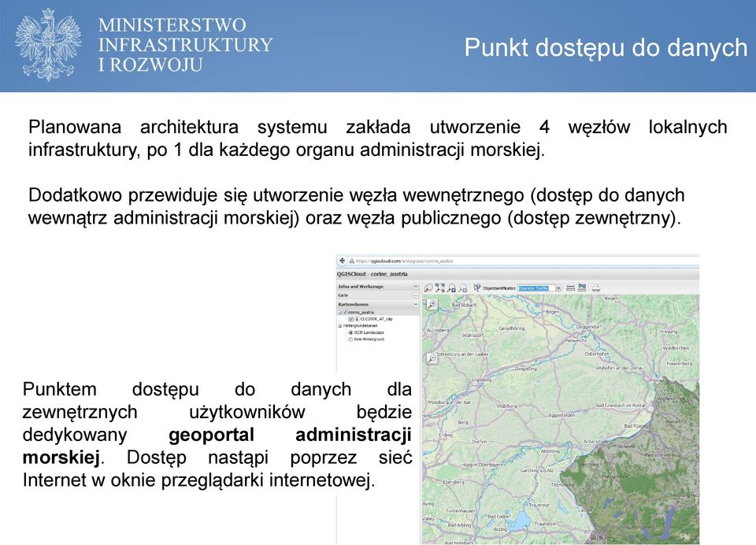Click the zoom to full extent tool
This screenshot has height=545, width=756.
click(439, 288)
